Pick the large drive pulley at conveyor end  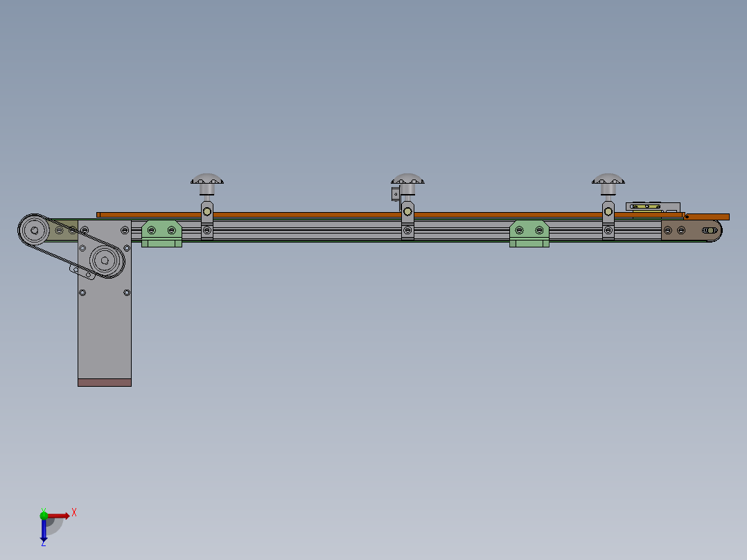[x=34, y=230]
